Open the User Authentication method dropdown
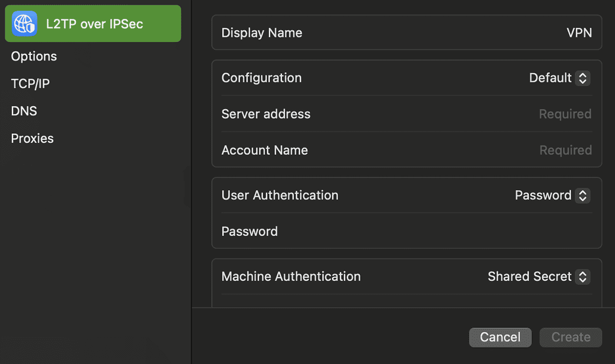Image resolution: width=615 pixels, height=364 pixels. 583,195
